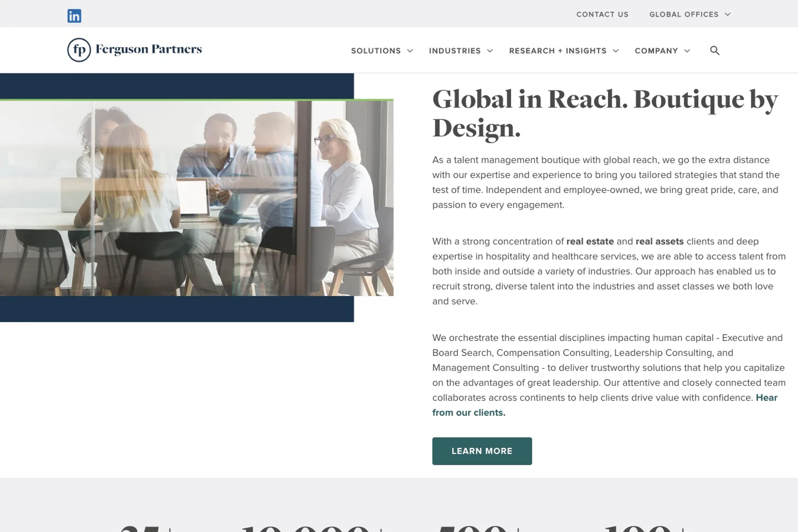Screen dimensions: 798x532
Task: Click the Ferguson Partners fp logo
Action: (79, 50)
